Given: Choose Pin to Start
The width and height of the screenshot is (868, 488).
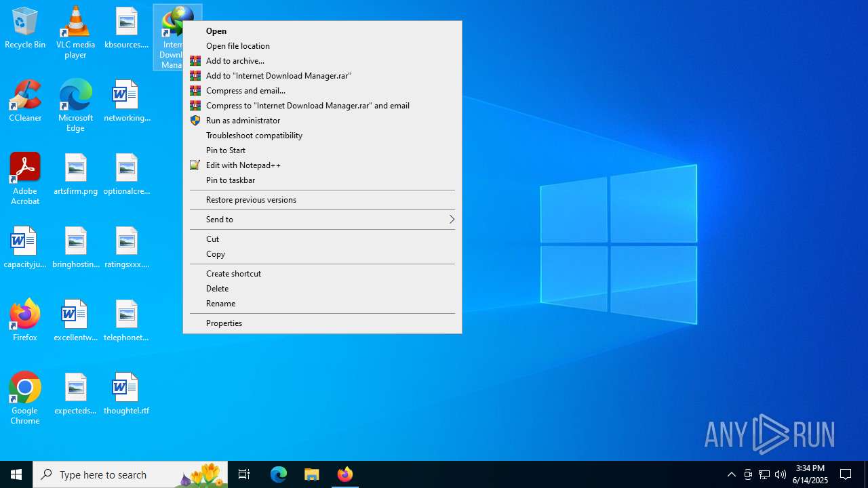Looking at the screenshot, I should [322, 150].
